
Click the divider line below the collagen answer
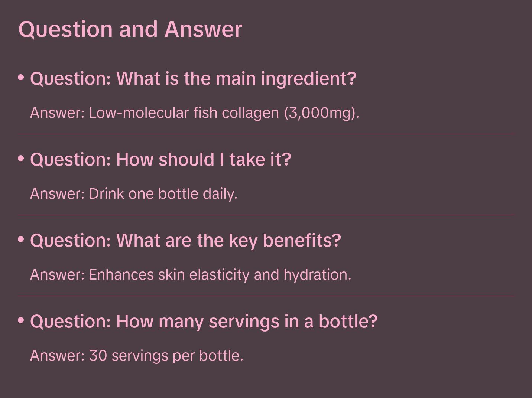(x=266, y=134)
